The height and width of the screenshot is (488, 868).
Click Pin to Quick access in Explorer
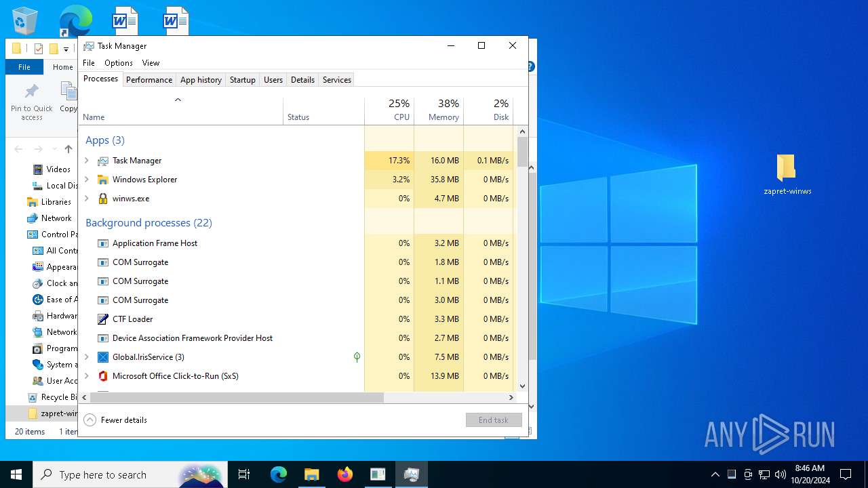(x=31, y=103)
